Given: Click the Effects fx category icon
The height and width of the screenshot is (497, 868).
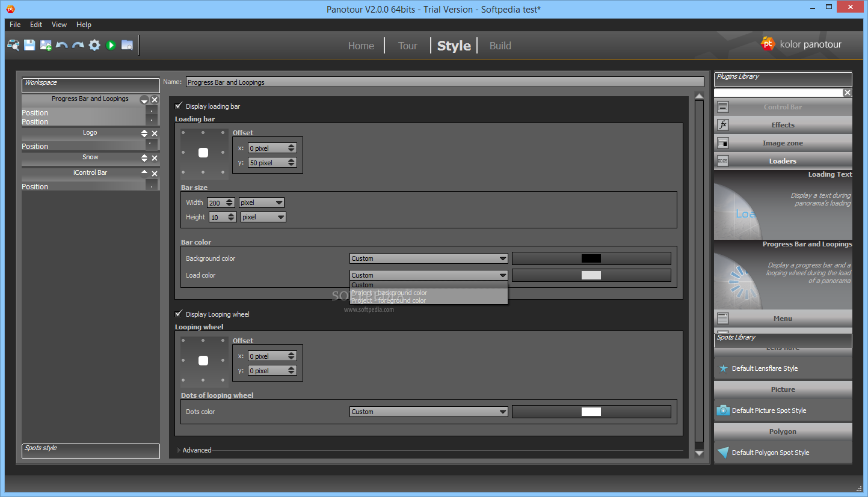Looking at the screenshot, I should coord(723,125).
